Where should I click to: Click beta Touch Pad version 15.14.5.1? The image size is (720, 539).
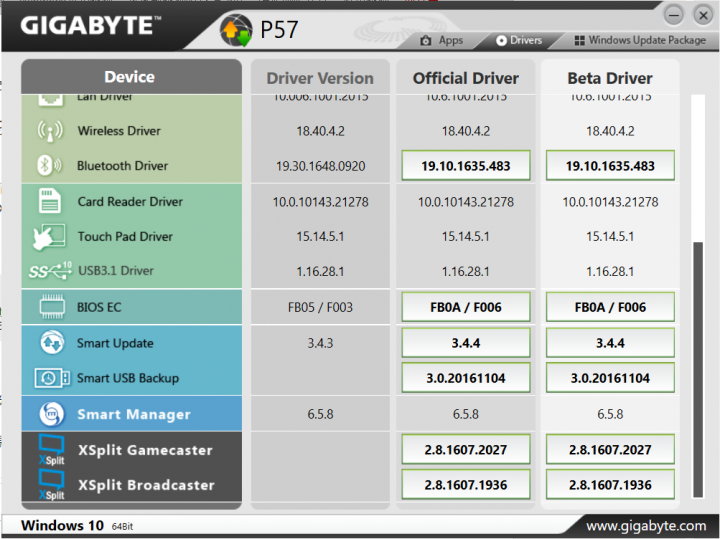[x=610, y=236]
